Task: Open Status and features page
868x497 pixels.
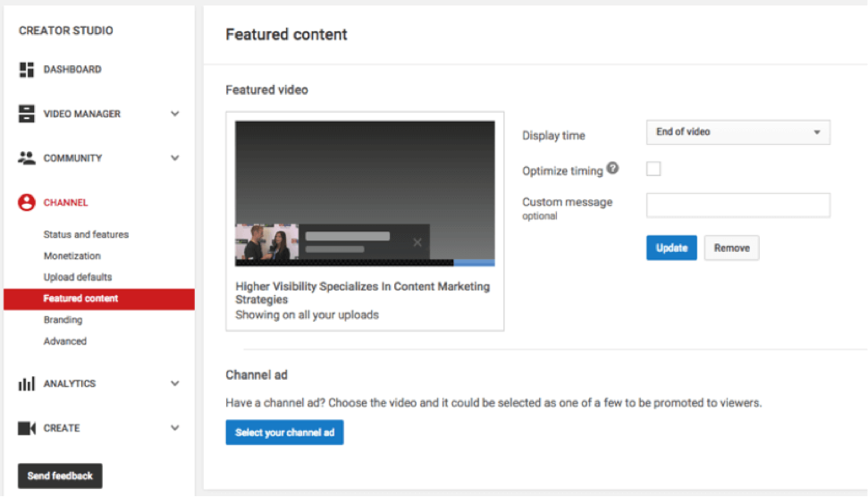Action: click(x=86, y=234)
